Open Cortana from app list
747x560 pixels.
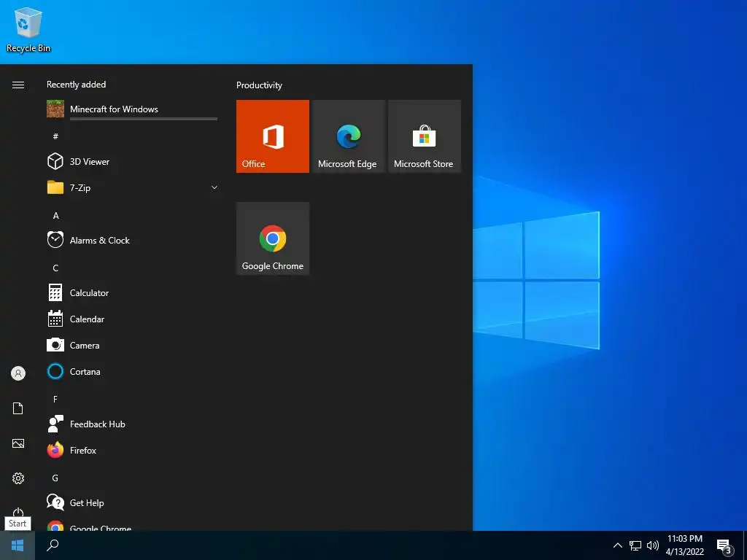(132, 371)
